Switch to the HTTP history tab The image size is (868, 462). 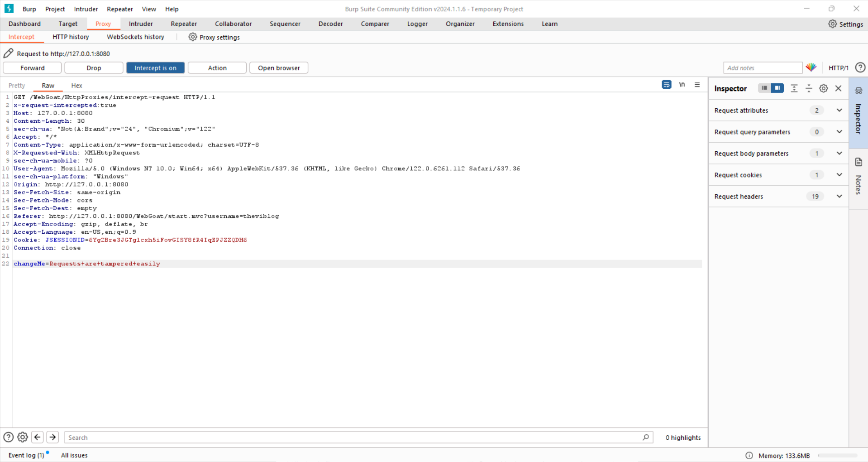pos(71,37)
